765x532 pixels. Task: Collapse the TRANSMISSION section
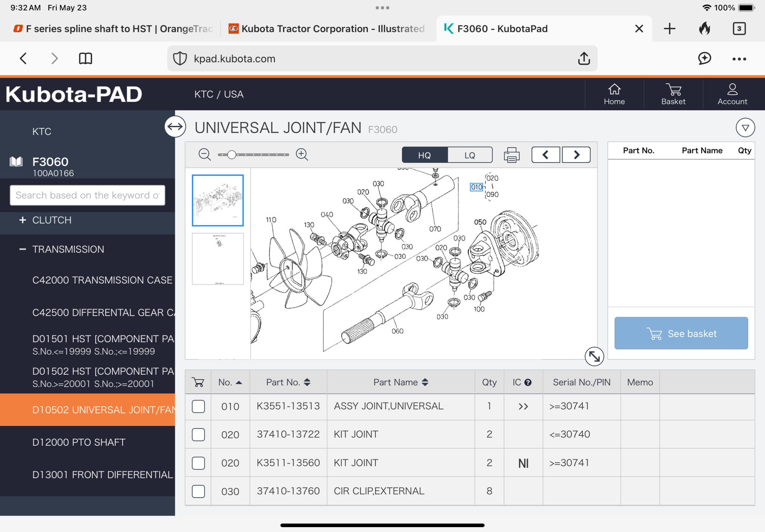(23, 249)
